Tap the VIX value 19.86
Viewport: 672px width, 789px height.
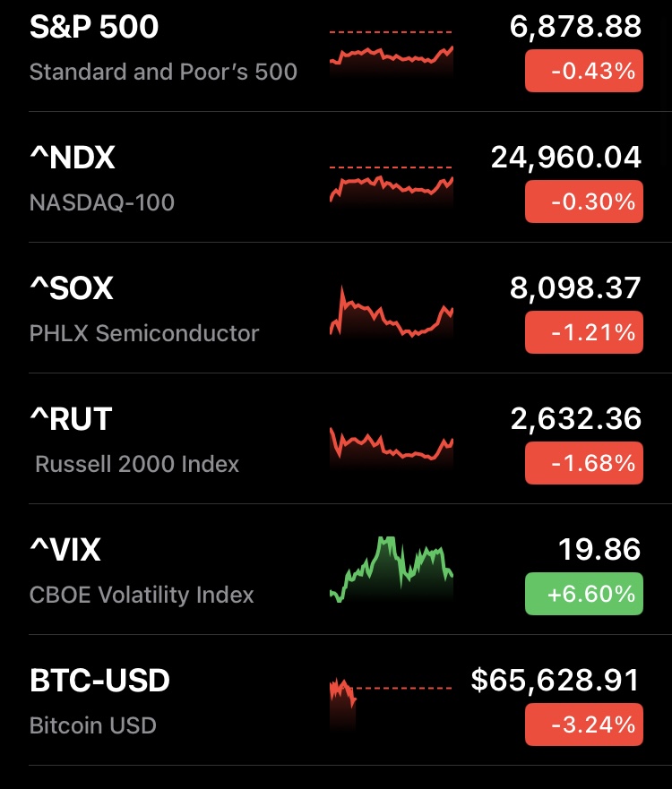(x=599, y=550)
